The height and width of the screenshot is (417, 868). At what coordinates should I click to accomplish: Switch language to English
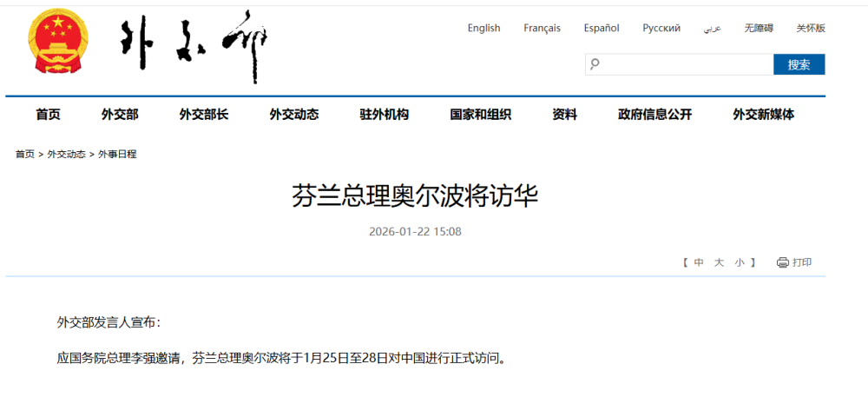[483, 28]
